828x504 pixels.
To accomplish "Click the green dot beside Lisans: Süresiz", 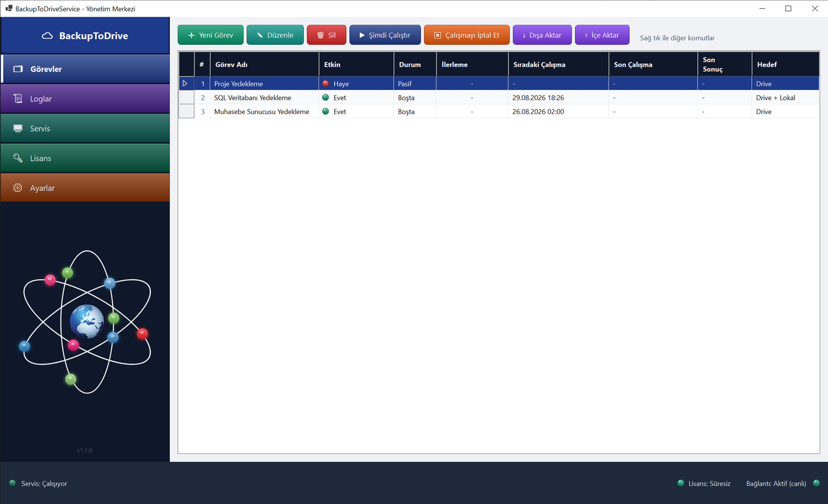I will point(681,483).
